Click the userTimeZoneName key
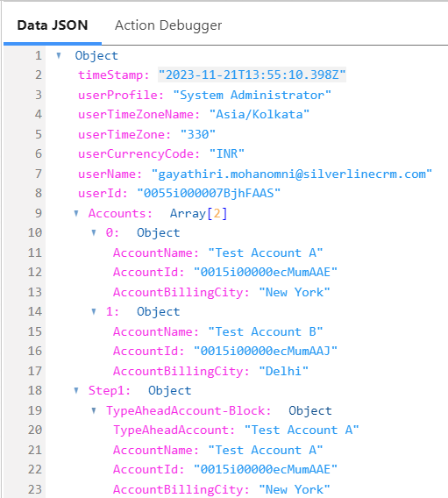The height and width of the screenshot is (498, 448). tap(139, 114)
